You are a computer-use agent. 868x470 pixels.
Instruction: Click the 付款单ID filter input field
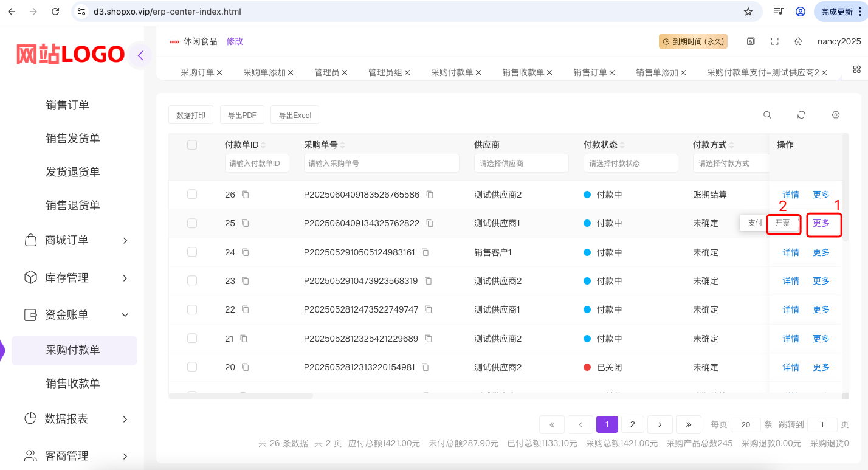(x=257, y=163)
